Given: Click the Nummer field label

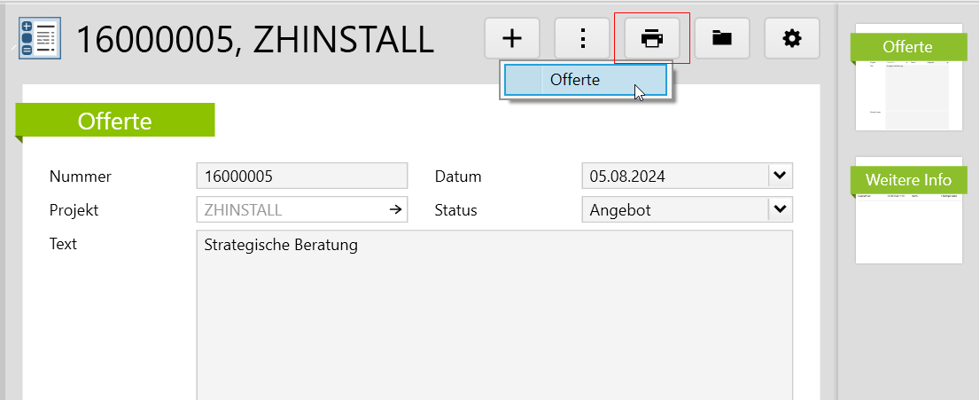Looking at the screenshot, I should [81, 176].
